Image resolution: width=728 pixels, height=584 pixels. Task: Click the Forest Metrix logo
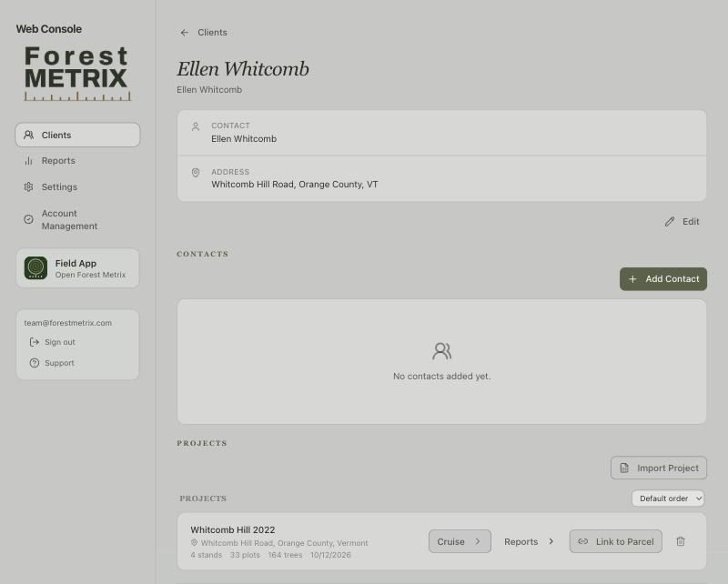pos(77,74)
